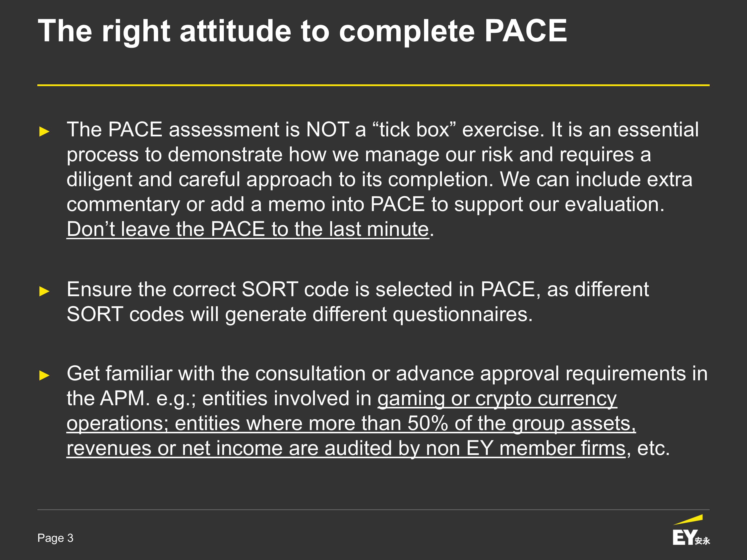The image size is (747, 560).
Task: Click the yellow horizontal divider under title
Action: point(373,85)
